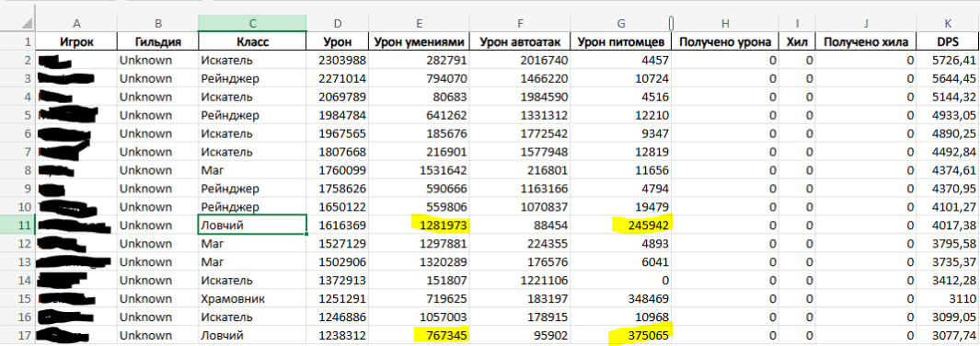The image size is (980, 346).
Task: Select cell with value 88454
Action: click(x=521, y=225)
